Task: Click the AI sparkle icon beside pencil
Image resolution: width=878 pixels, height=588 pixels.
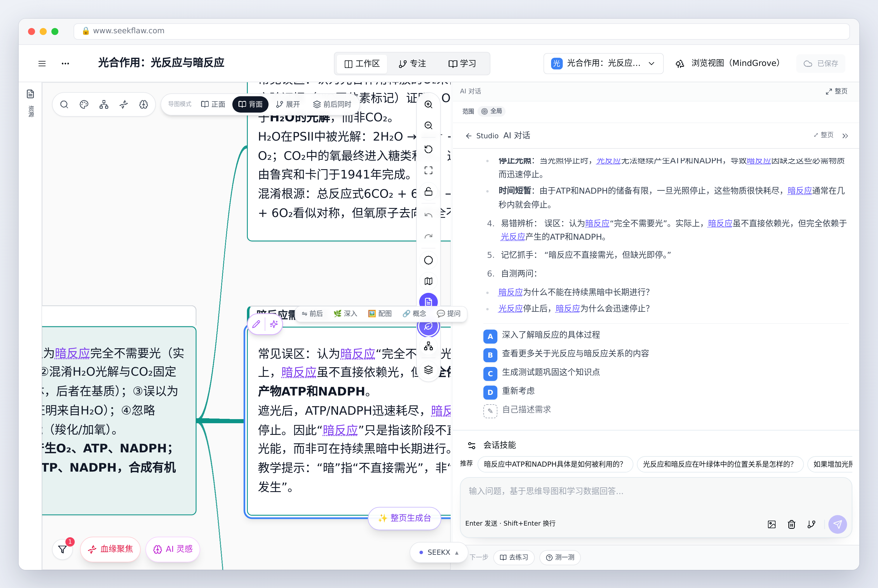Action: 274,324
